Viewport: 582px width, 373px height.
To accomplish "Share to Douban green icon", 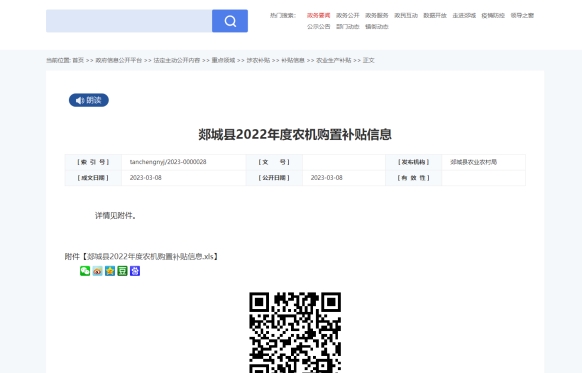I will click(122, 271).
